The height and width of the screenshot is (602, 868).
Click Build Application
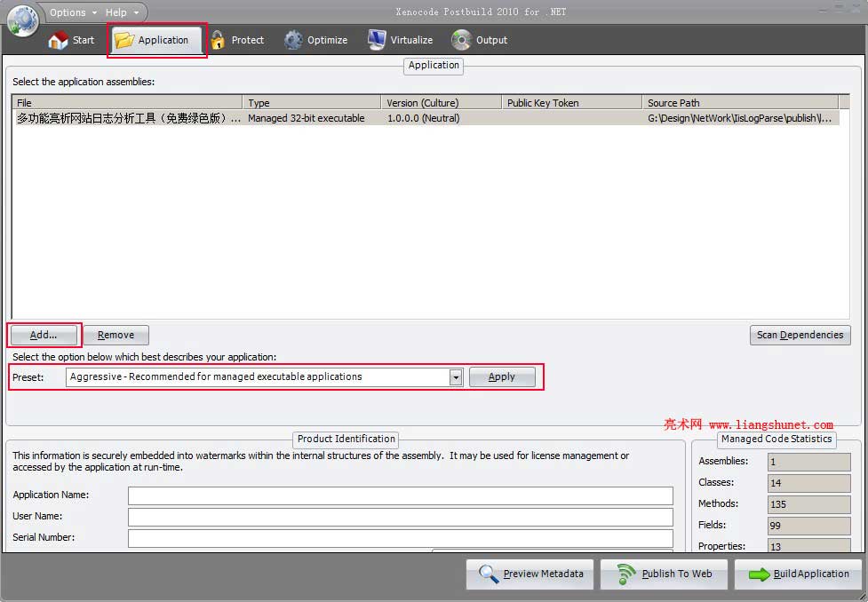[798, 574]
